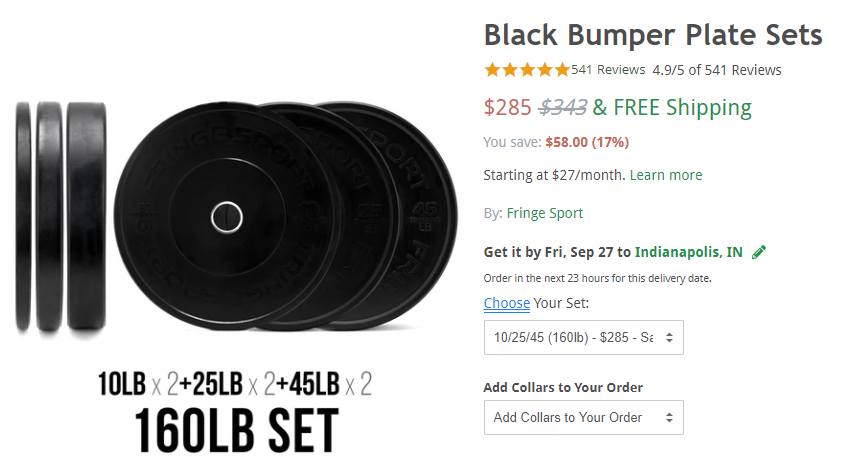Click the "& FREE Shipping" text
This screenshot has width=848, height=457.
[x=672, y=108]
